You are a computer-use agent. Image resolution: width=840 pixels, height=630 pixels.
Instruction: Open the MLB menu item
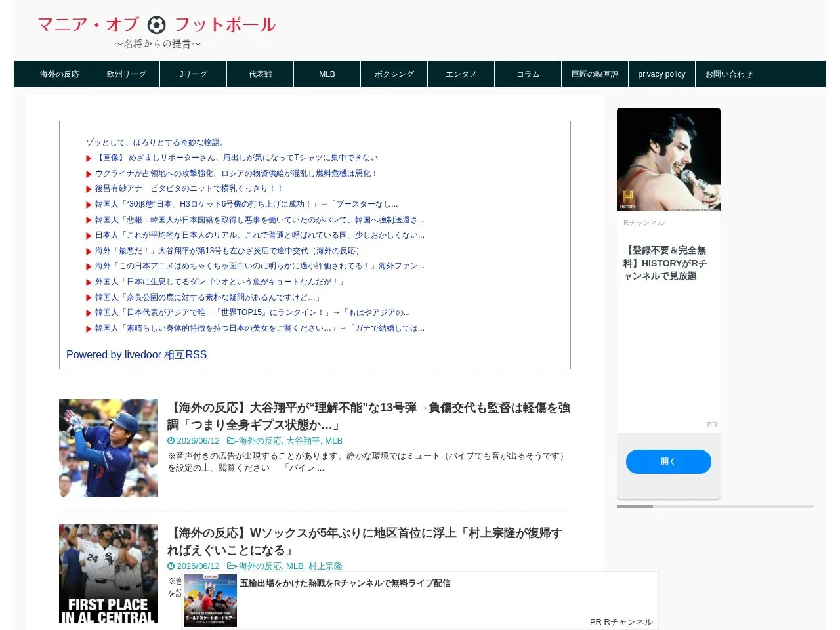coord(327,74)
